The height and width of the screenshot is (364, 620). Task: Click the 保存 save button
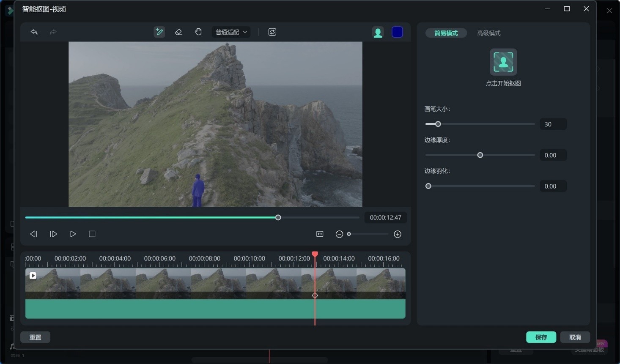pyautogui.click(x=541, y=337)
